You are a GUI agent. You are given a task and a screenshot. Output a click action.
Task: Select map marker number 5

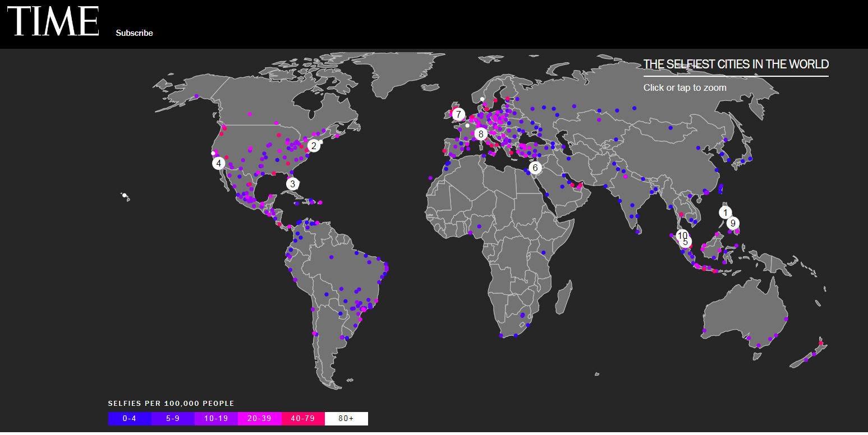click(x=686, y=242)
